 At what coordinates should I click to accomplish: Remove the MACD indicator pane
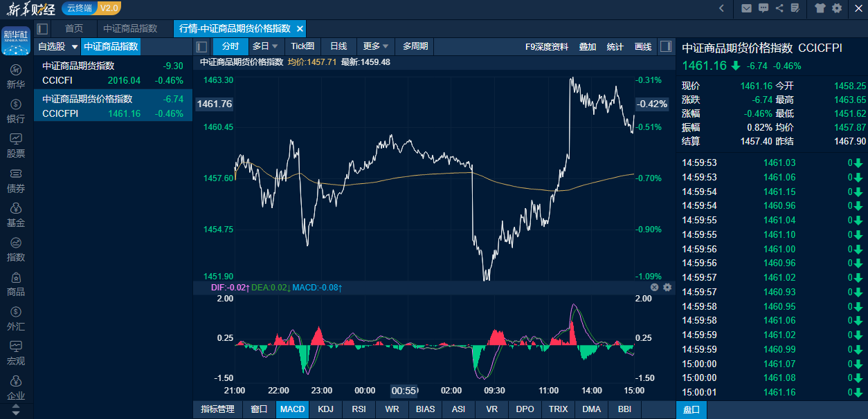pos(654,287)
